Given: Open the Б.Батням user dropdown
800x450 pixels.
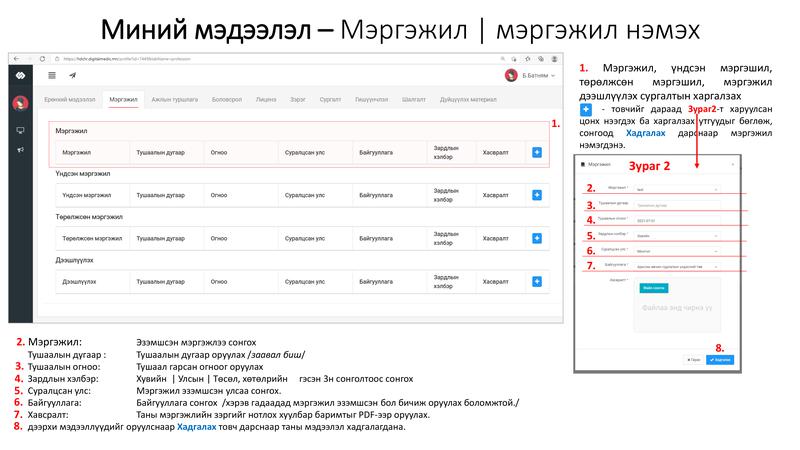Looking at the screenshot, I should 530,75.
